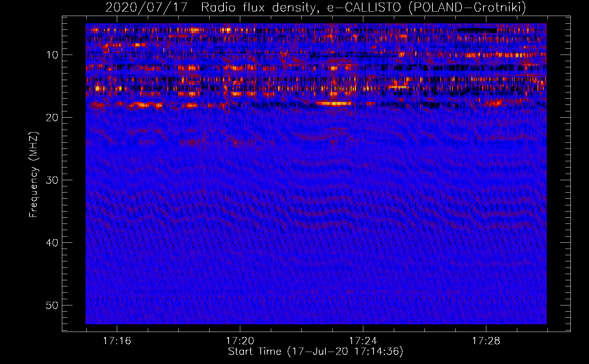Click the 17:16 time tick label
The image size is (589, 364).
point(117,341)
